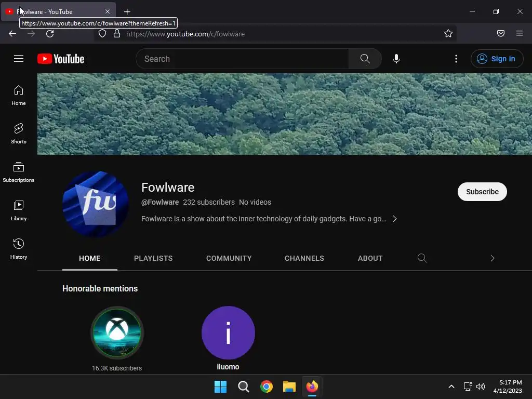Open History in the sidebar
532x399 pixels.
19,249
